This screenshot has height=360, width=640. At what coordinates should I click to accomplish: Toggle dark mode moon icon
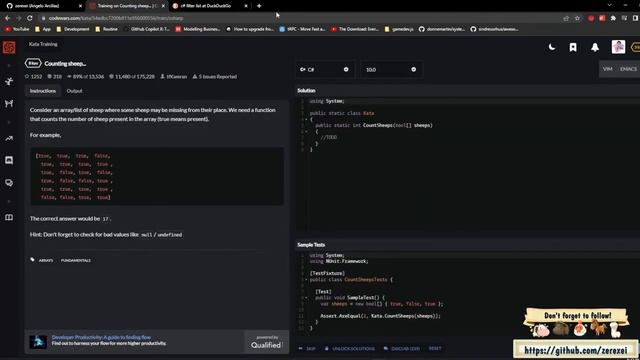coord(552,47)
